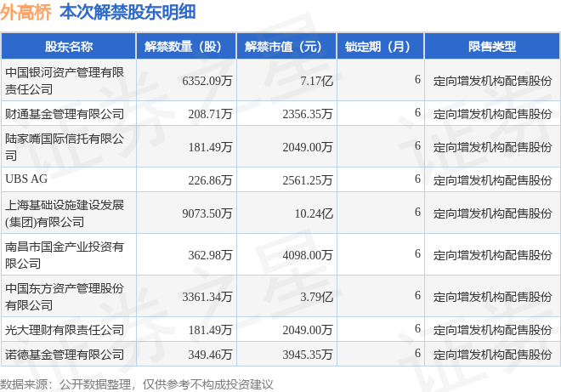Click the market value 10.24亿
The image size is (561, 392).
click(314, 213)
